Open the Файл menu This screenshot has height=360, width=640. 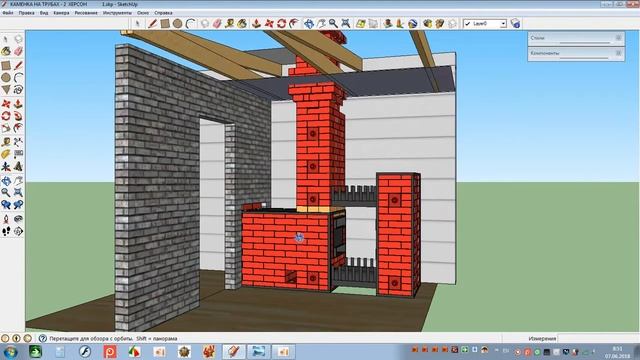8,13
